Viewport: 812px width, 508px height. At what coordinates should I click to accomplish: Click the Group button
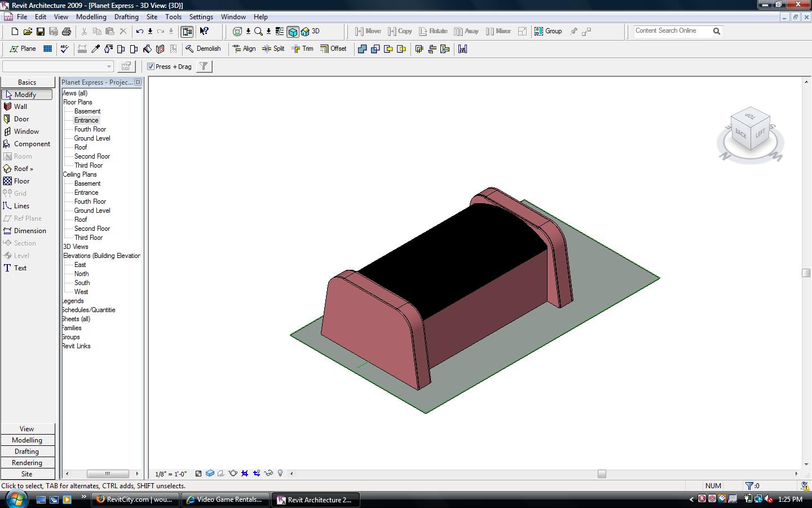548,32
